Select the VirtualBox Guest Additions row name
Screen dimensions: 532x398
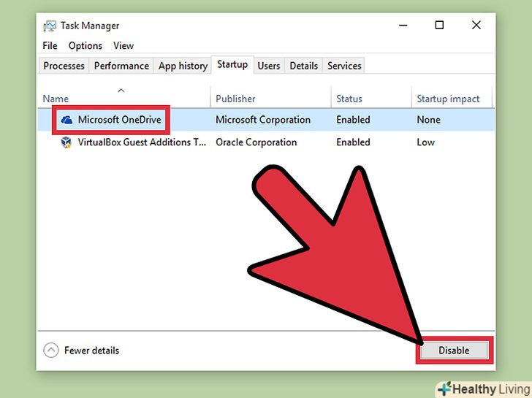pyautogui.click(x=142, y=142)
